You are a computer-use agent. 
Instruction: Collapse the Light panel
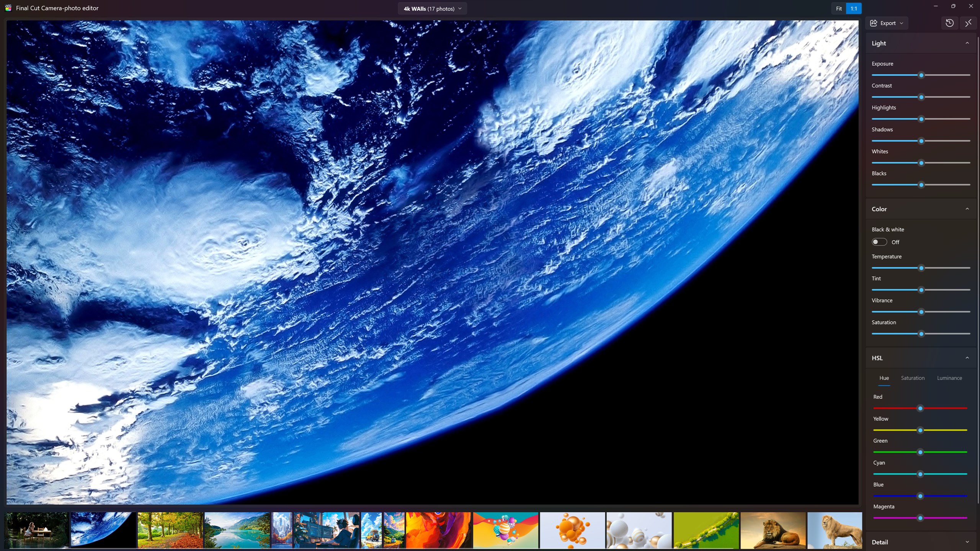tap(967, 43)
